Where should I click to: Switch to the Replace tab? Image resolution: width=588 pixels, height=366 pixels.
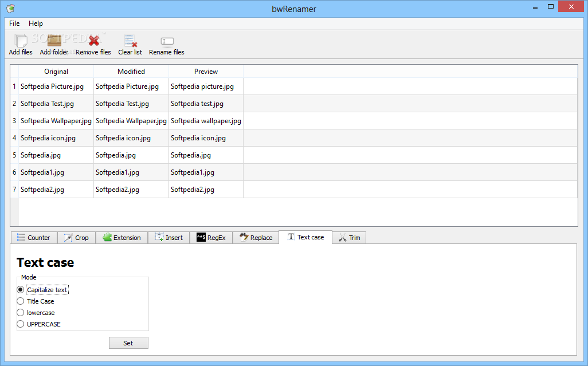[256, 238]
